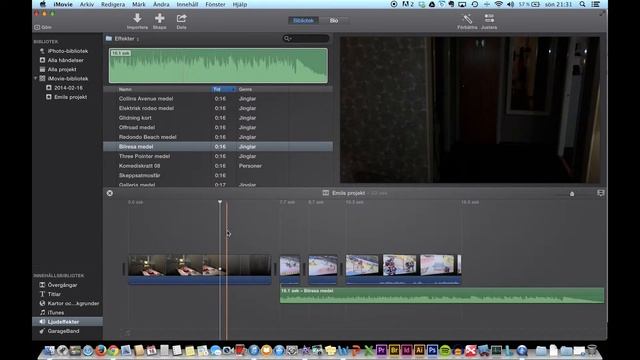This screenshot has width=640, height=360.
Task: Open Övergångar in the content library
Action: click(x=62, y=285)
